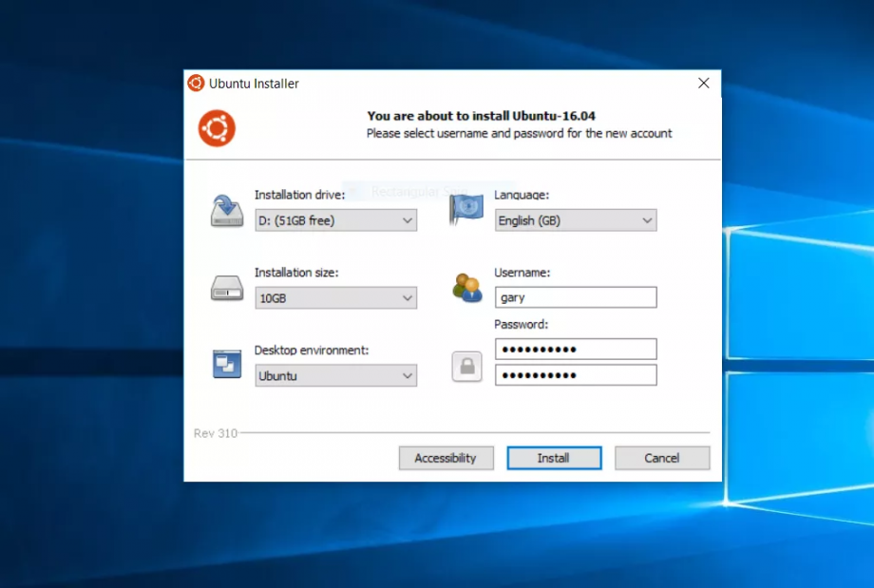Click the hard disk icon beside Installation size
This screenshot has height=588, width=874.
coord(225,290)
